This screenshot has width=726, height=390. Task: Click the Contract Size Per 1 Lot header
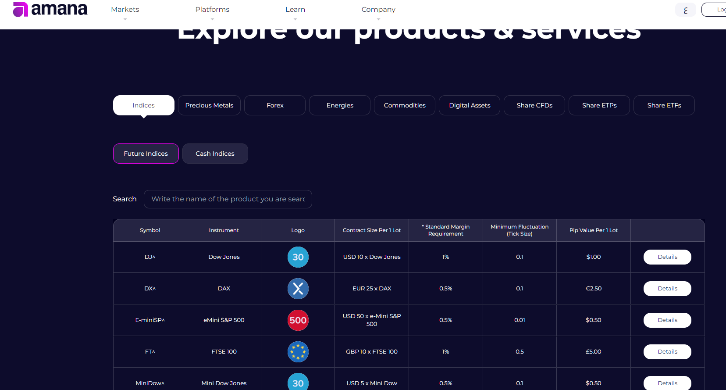(371, 230)
